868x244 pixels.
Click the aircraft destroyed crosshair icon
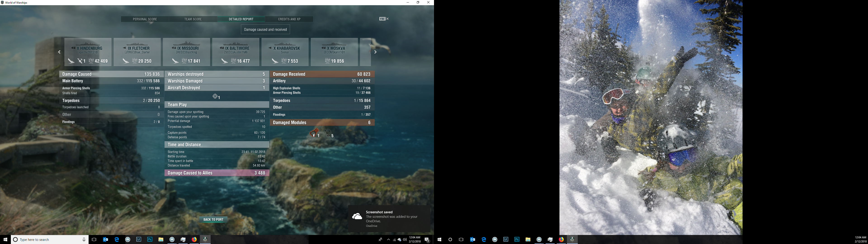[215, 96]
